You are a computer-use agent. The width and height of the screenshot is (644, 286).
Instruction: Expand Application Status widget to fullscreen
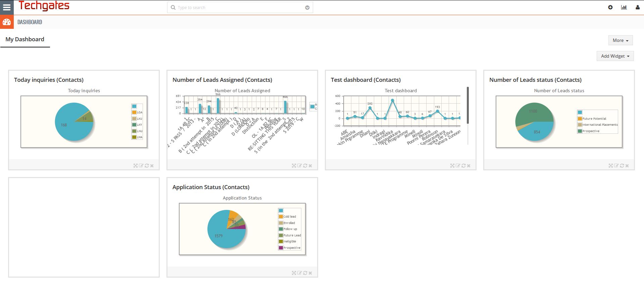[x=294, y=273]
